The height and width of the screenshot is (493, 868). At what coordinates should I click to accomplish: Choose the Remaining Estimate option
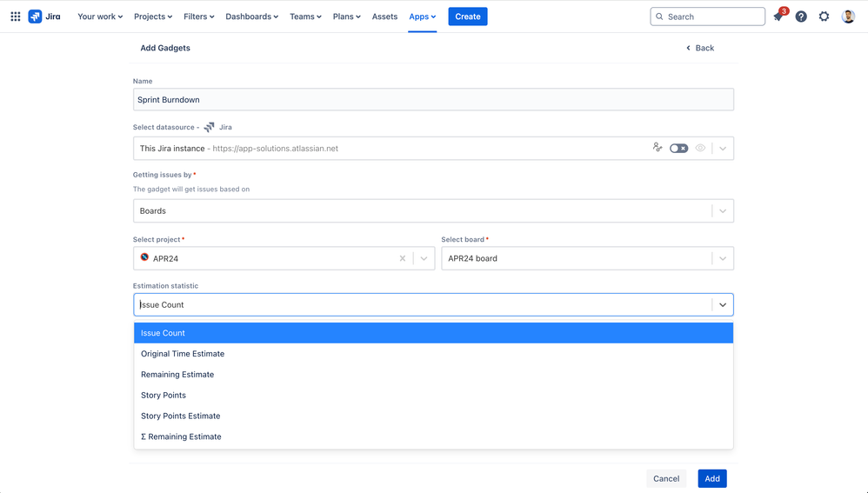click(433, 375)
